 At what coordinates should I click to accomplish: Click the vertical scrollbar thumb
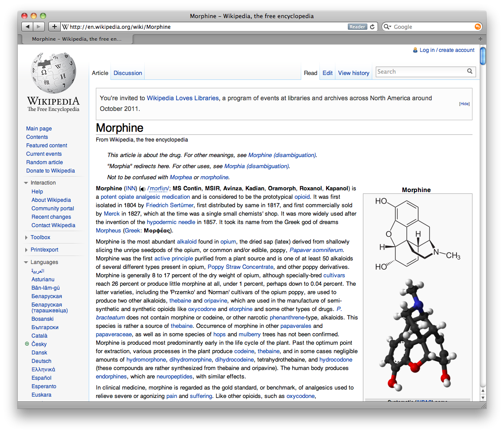[x=483, y=55]
